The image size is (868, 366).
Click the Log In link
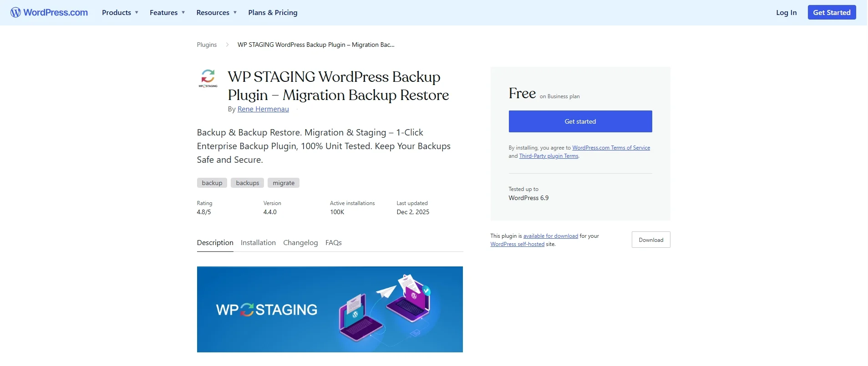click(786, 13)
